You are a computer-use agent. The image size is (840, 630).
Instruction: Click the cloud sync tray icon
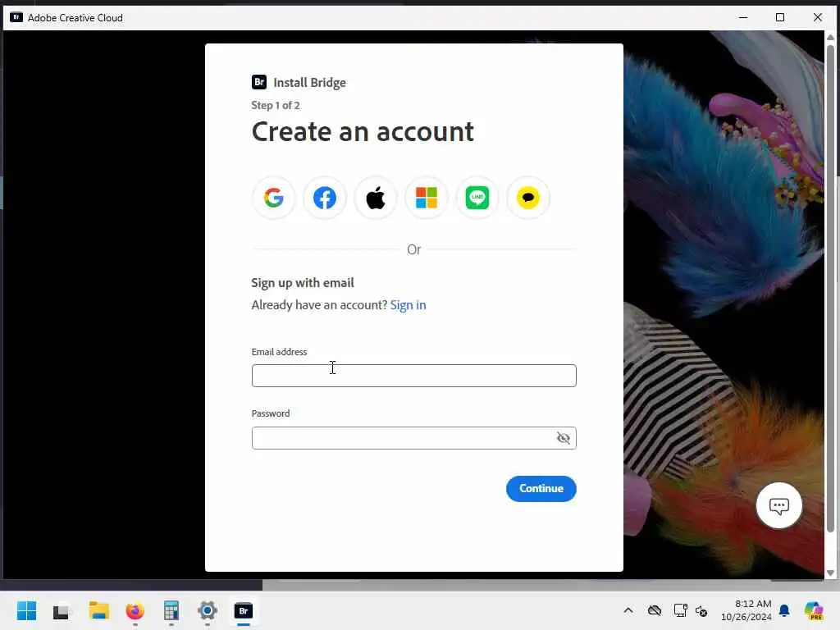coord(654,610)
